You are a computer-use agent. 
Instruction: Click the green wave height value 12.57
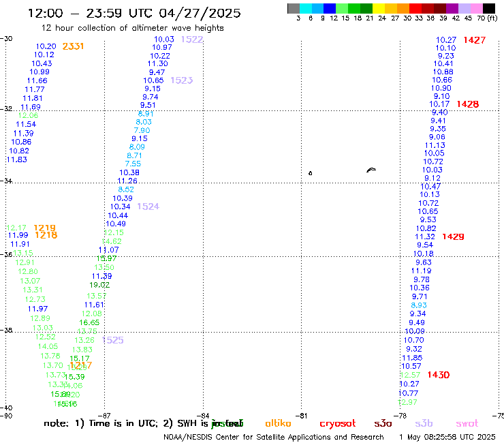coord(411,375)
